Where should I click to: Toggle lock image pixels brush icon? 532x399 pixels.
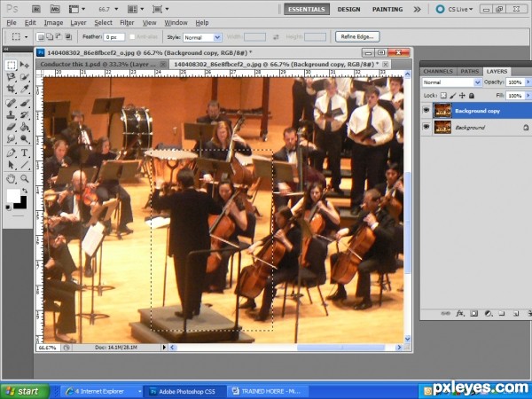point(452,96)
